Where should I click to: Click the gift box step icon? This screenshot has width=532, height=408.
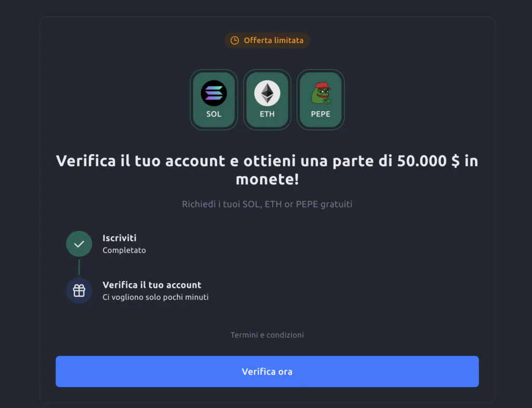(x=79, y=291)
